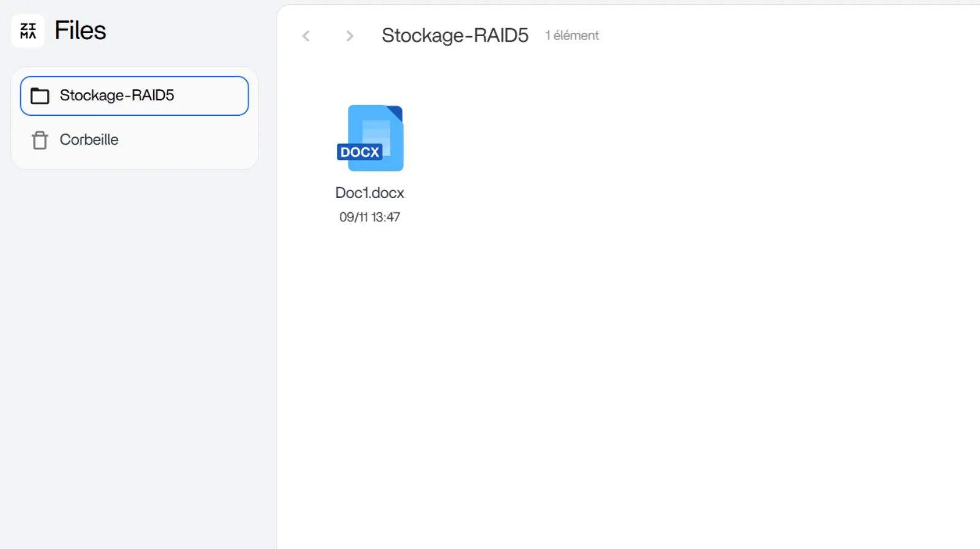This screenshot has height=549, width=980.
Task: Click the Files app title
Action: (x=80, y=31)
